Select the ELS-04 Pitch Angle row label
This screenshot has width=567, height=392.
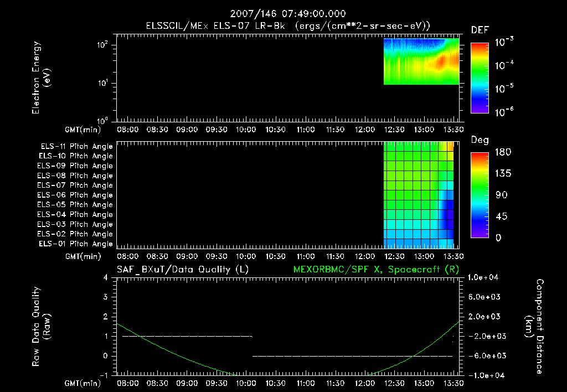coord(75,214)
